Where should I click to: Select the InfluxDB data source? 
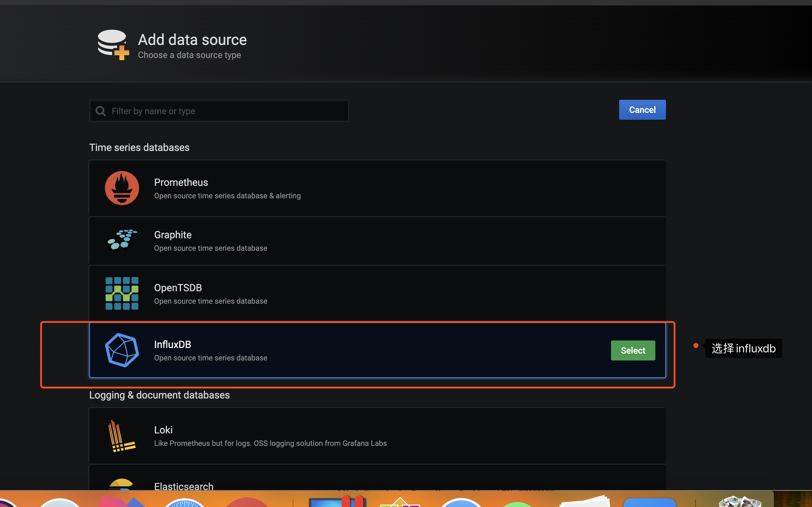point(633,350)
